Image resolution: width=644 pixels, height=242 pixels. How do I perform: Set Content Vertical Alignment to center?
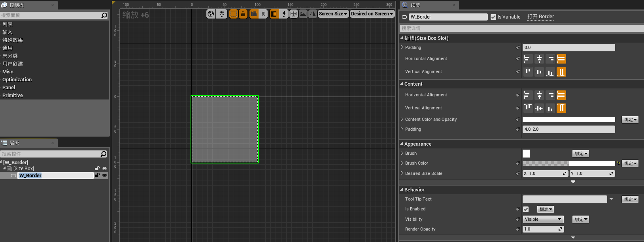[x=539, y=108]
